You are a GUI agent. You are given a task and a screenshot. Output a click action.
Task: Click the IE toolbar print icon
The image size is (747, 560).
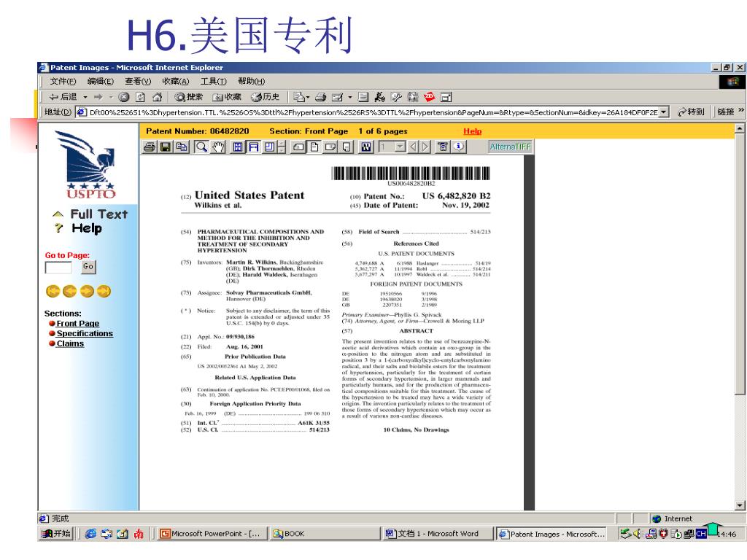321,97
